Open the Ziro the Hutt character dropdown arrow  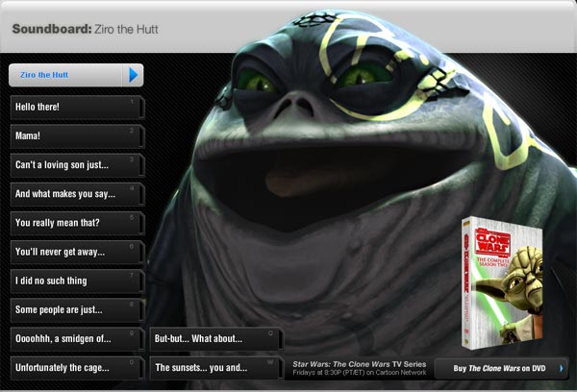133,75
